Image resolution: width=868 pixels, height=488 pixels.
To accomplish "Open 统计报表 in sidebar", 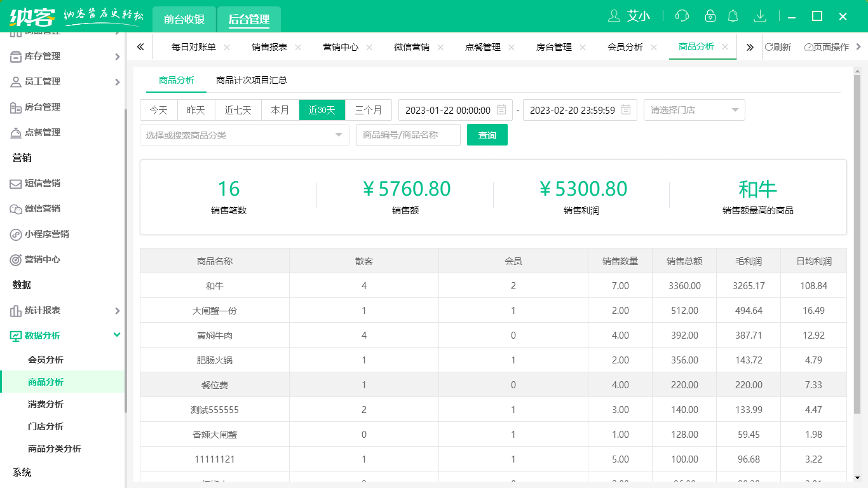I will click(x=43, y=310).
